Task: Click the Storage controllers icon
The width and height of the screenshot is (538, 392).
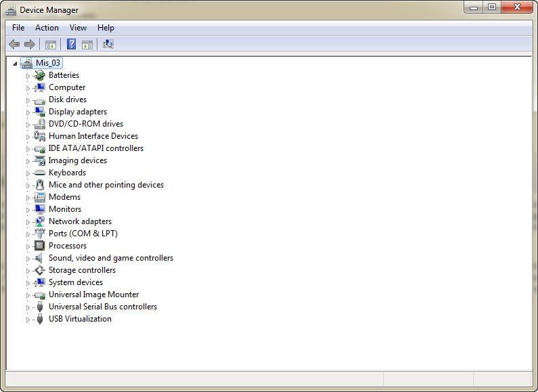Action: tap(40, 270)
